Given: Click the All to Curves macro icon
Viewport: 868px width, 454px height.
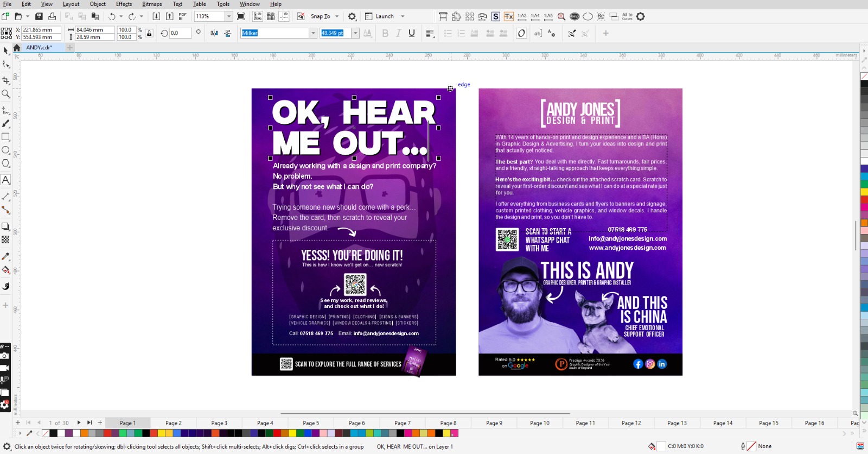Looking at the screenshot, I should pos(627,16).
